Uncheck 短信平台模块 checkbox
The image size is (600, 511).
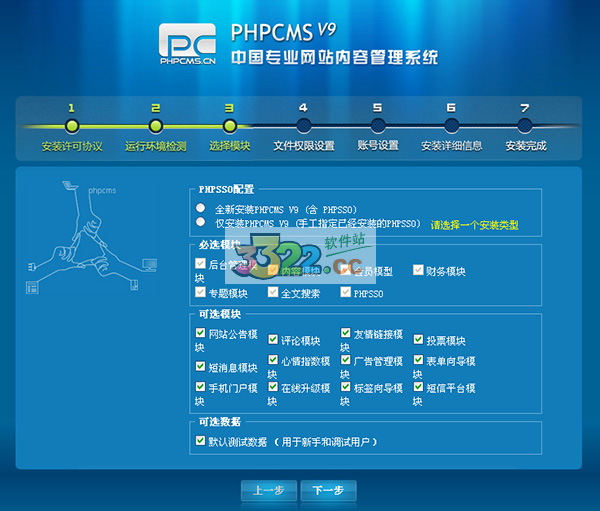pos(418,387)
